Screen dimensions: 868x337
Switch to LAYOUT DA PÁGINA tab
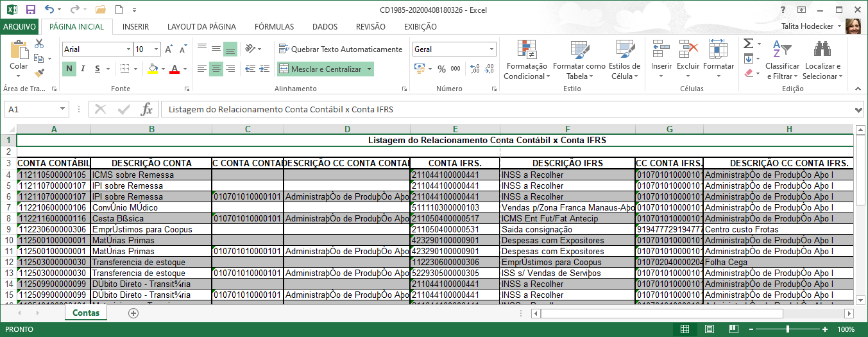tap(201, 27)
